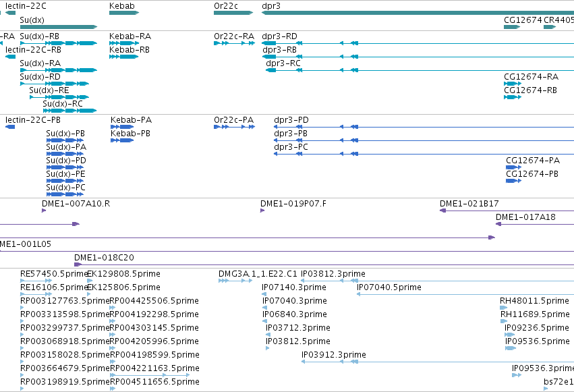
Task: Click the Su(dx)-PE protein label
Action: 65,174
